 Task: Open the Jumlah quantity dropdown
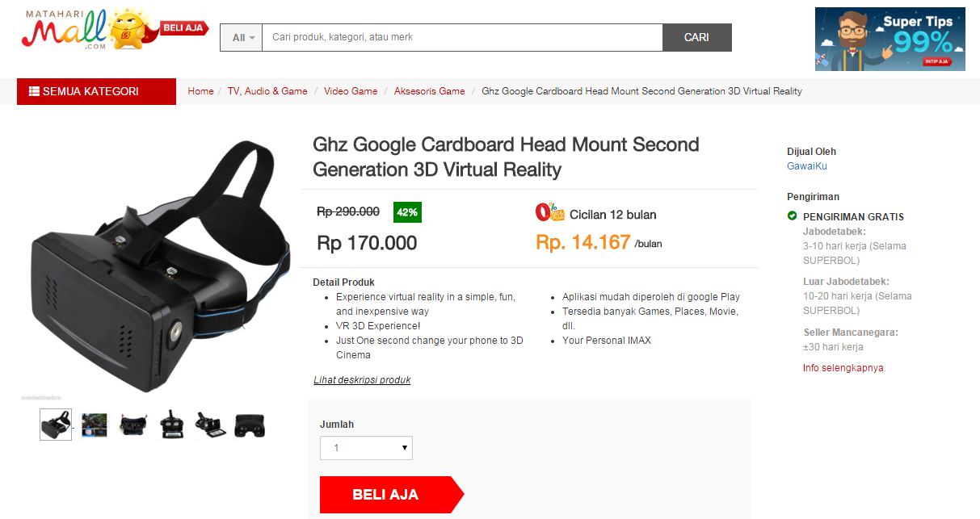(x=366, y=448)
